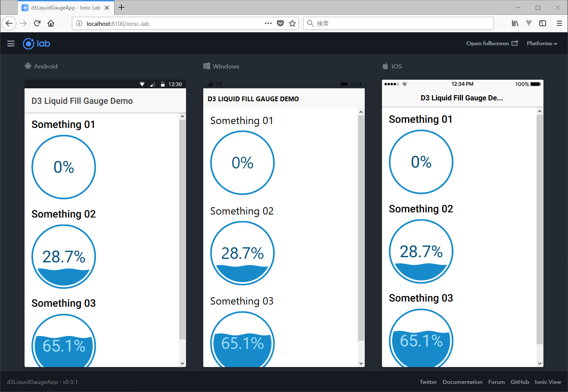Click the Windows platform icon

tap(206, 66)
